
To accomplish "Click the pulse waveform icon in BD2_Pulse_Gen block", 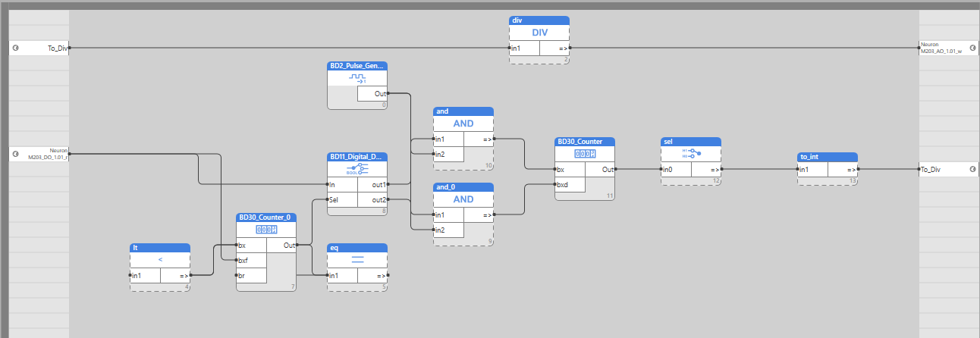I will click(357, 78).
